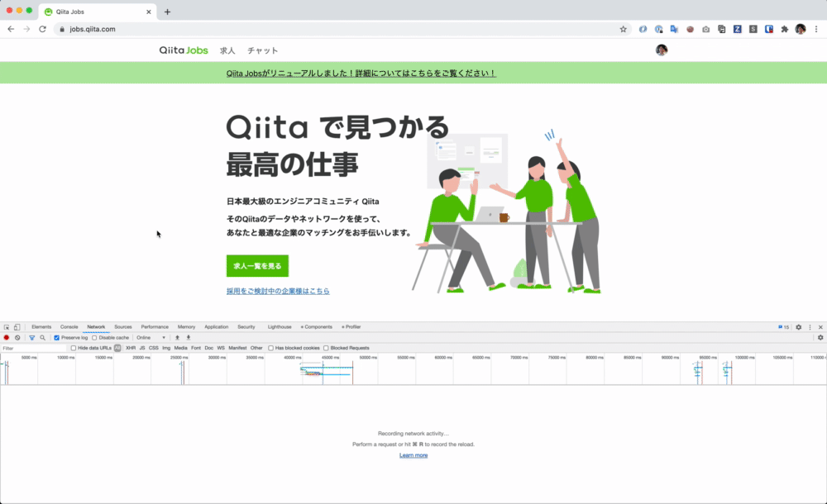Click timeline request cluster near 45000 ms
The height and width of the screenshot is (504, 827).
[x=325, y=370]
